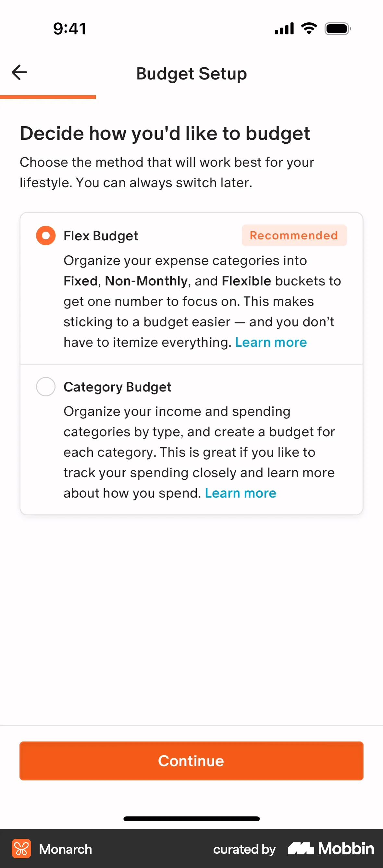Tap the Recommended badge
Viewport: 383px width, 868px height.
pyautogui.click(x=294, y=235)
